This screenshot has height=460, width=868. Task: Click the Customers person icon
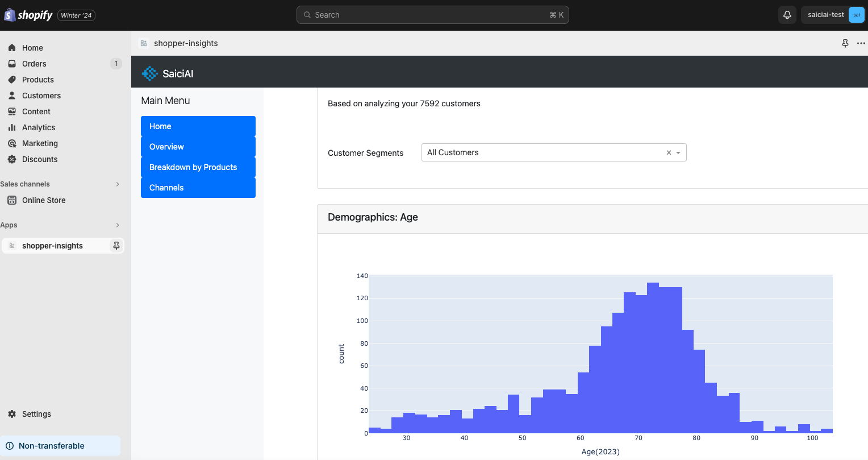click(x=12, y=96)
